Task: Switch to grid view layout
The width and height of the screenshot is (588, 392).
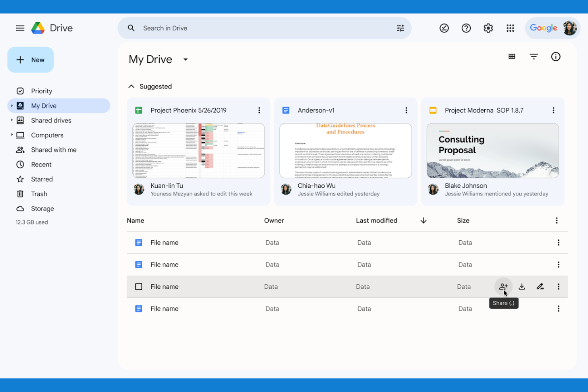Action: tap(512, 56)
